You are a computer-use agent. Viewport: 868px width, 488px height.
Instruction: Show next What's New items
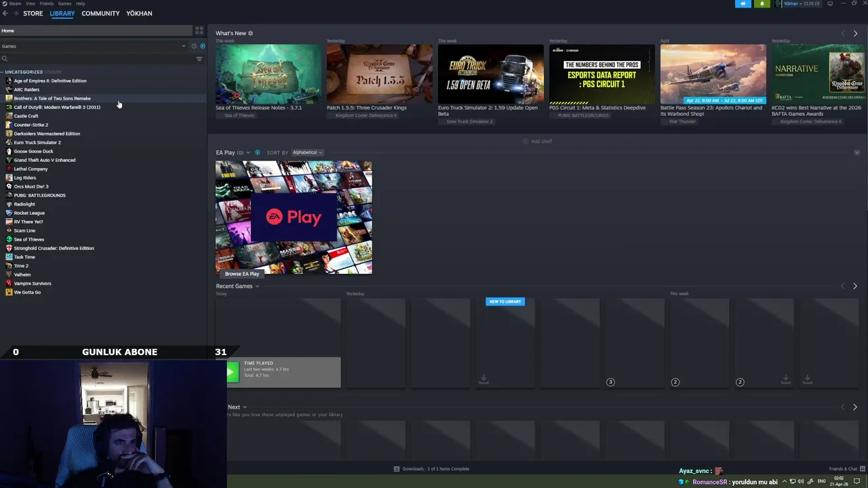855,33
